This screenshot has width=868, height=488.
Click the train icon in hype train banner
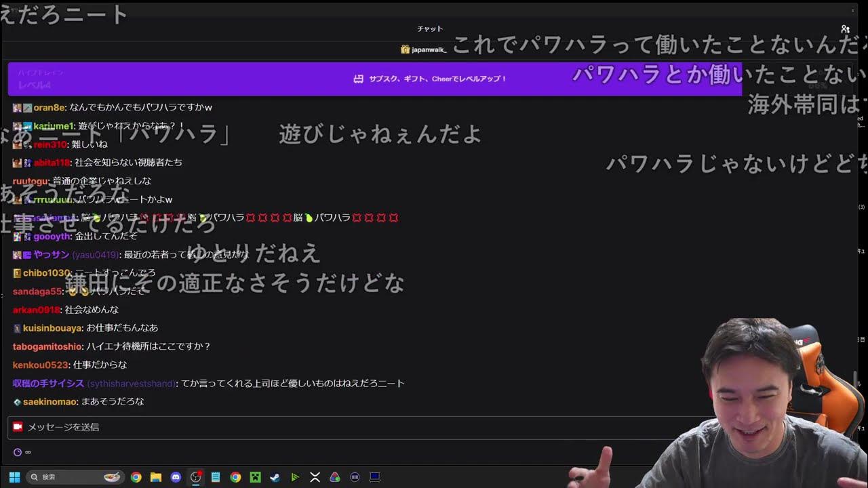tap(359, 79)
